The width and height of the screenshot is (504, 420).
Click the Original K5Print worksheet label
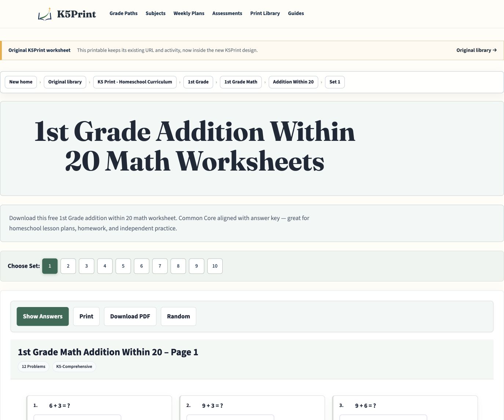tap(39, 50)
